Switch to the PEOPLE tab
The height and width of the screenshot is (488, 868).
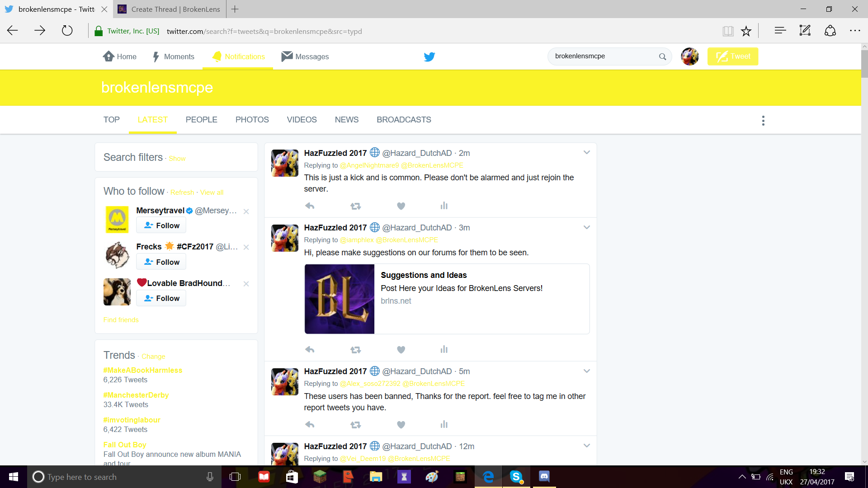(201, 120)
